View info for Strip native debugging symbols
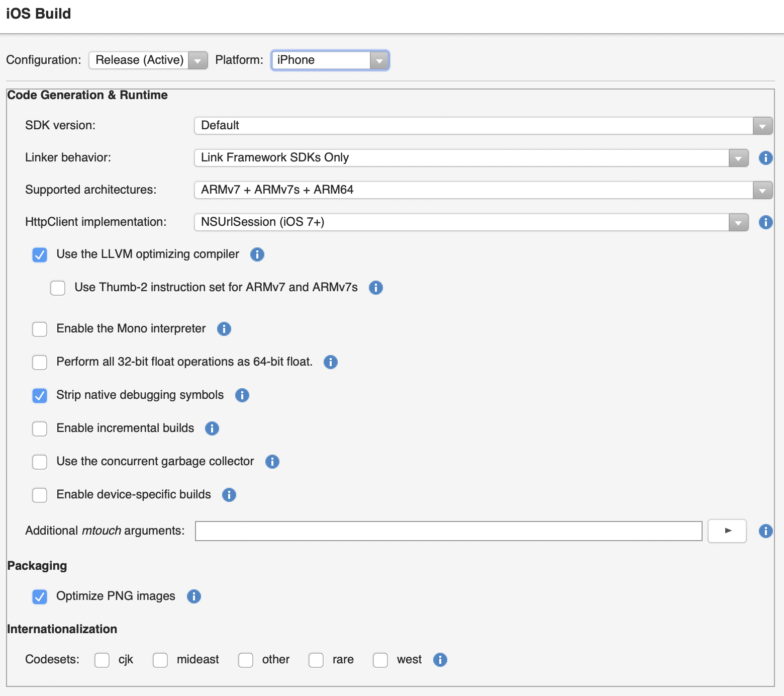Image resolution: width=784 pixels, height=696 pixels. [x=242, y=395]
